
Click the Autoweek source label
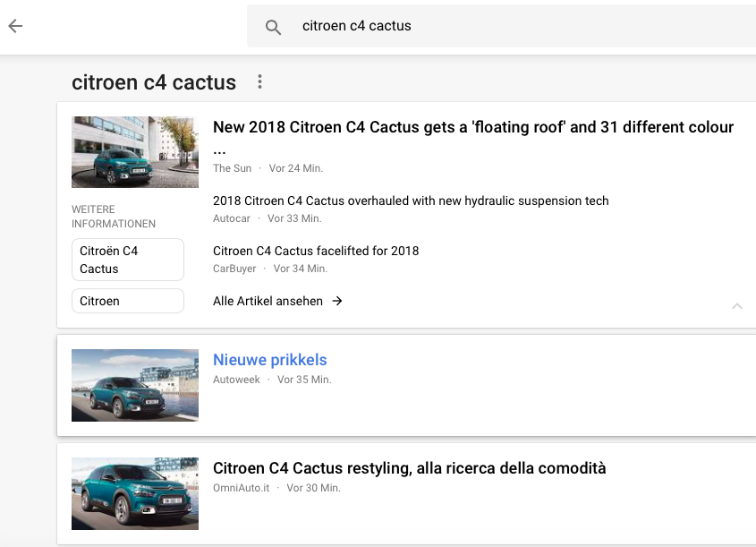tap(236, 380)
